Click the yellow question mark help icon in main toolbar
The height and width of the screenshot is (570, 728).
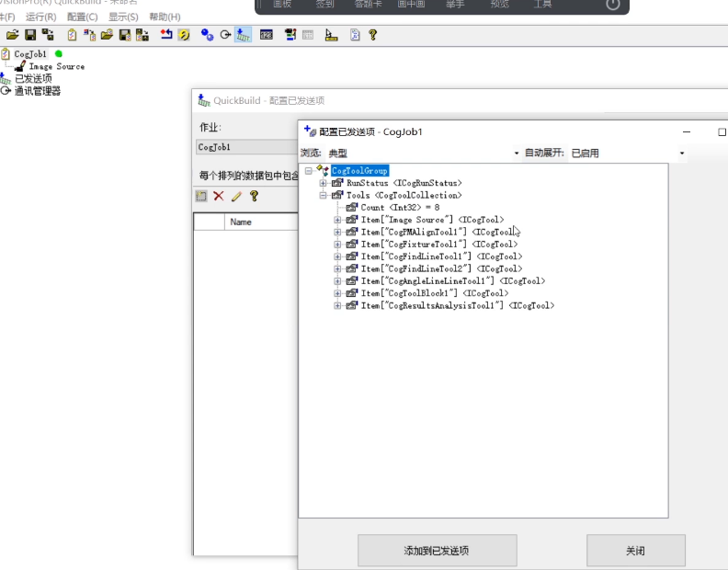[372, 35]
